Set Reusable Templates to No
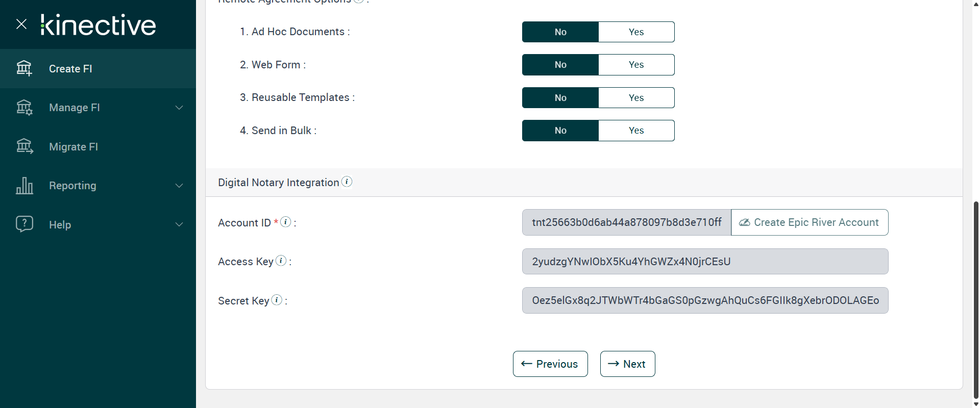 [560, 98]
